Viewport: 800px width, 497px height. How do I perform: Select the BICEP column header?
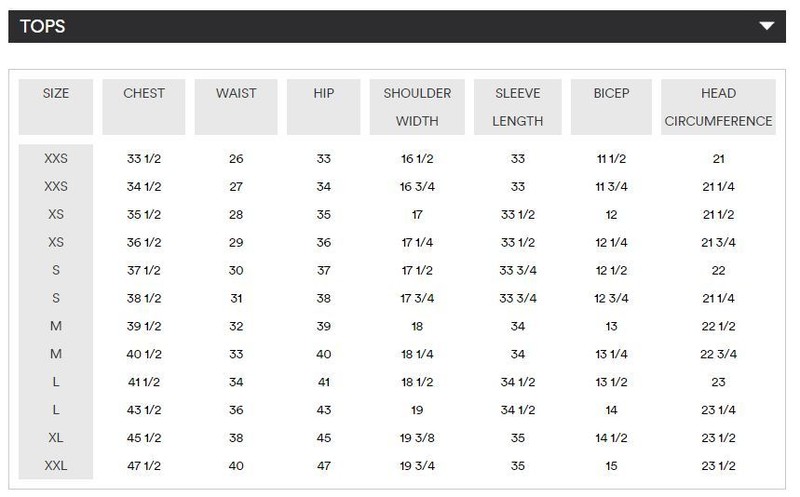click(611, 94)
